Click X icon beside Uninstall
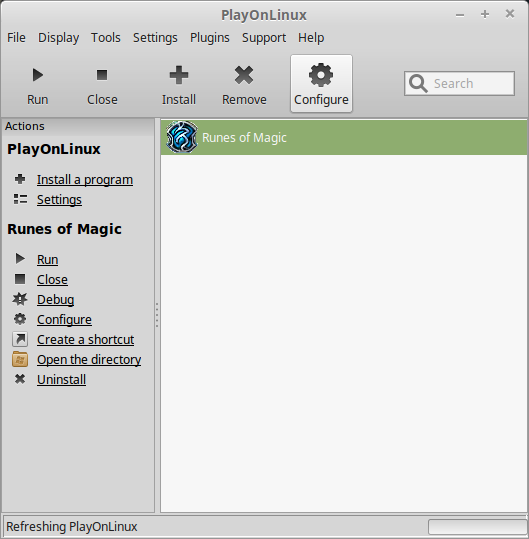The width and height of the screenshot is (529, 539). tap(20, 379)
